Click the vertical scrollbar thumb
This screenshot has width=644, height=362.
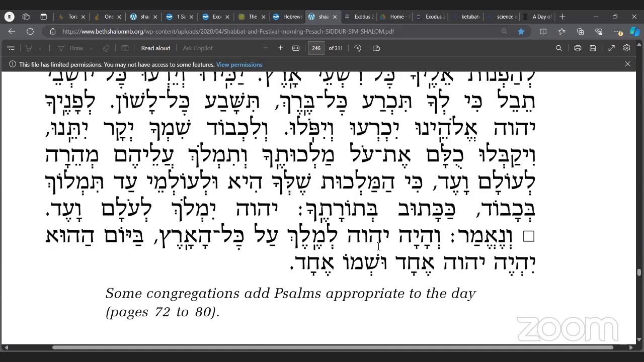pos(639,273)
